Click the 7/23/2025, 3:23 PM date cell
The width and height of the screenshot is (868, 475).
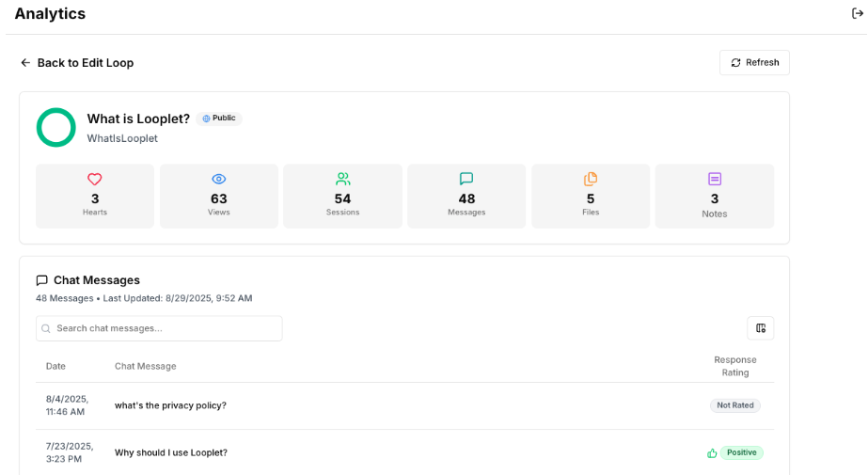(x=70, y=452)
